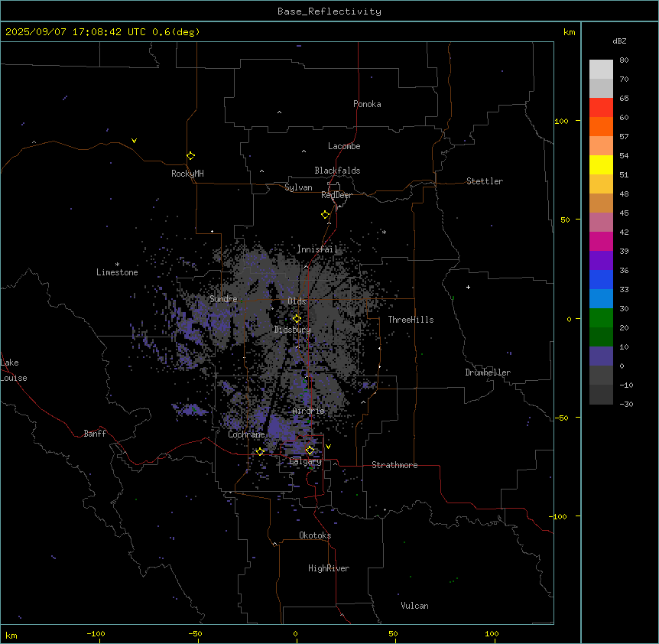Select the light gray 70-80 dBZ swatch
The image size is (659, 644).
coord(601,70)
